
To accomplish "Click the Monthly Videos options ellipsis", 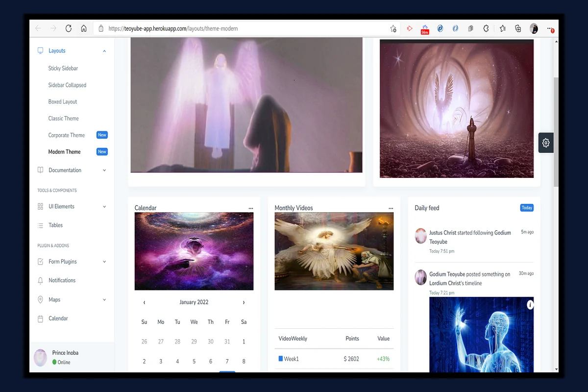I will pyautogui.click(x=391, y=208).
